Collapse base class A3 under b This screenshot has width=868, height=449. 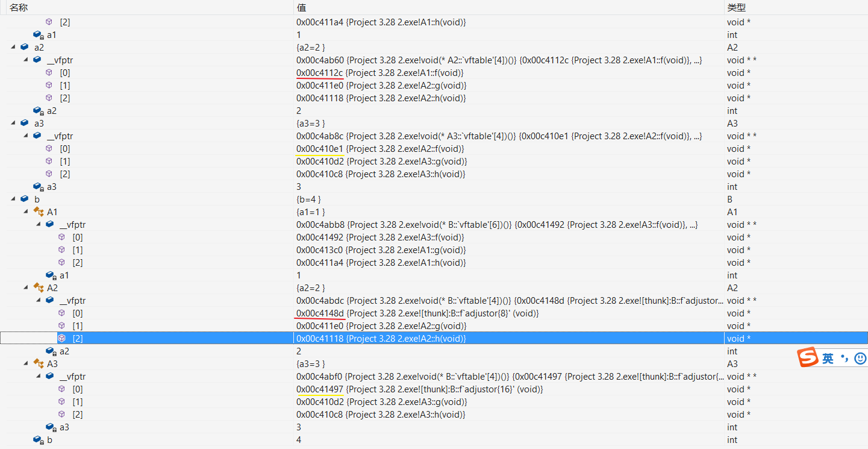coord(26,363)
